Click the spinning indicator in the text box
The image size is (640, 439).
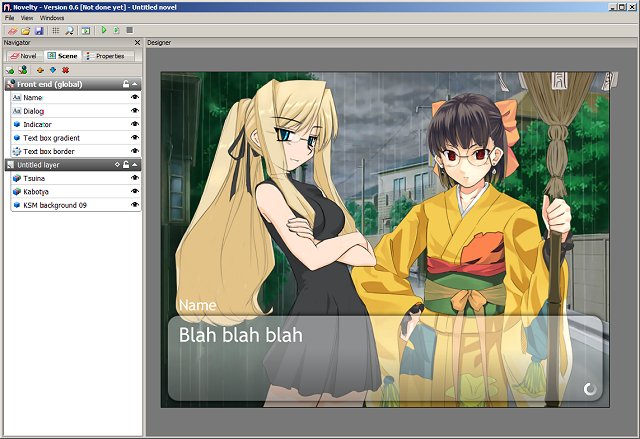(589, 389)
